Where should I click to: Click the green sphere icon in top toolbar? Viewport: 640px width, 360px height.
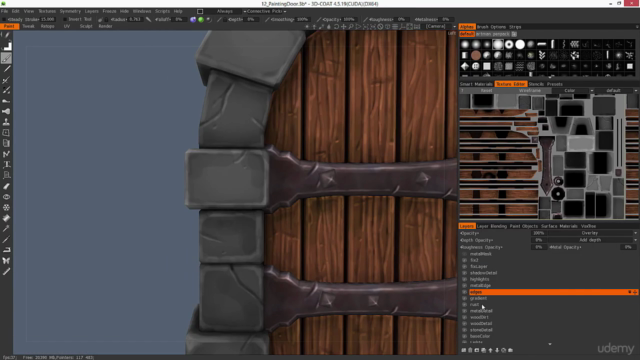[x=201, y=20]
